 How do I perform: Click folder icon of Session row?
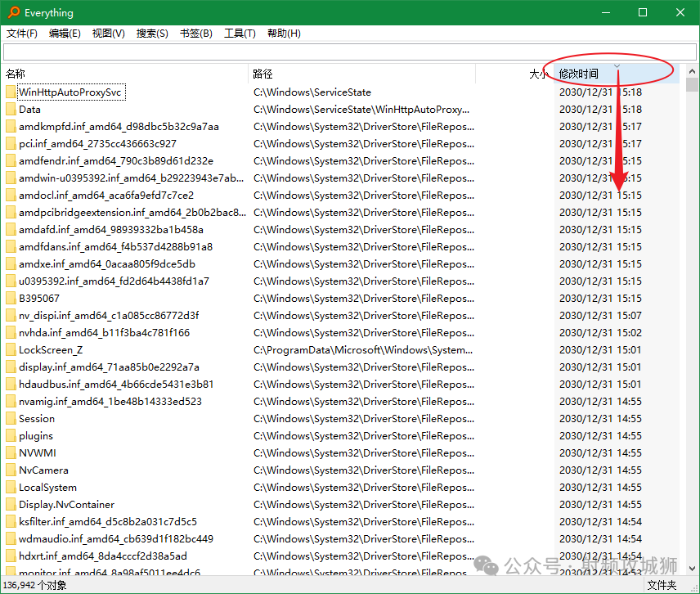point(11,419)
